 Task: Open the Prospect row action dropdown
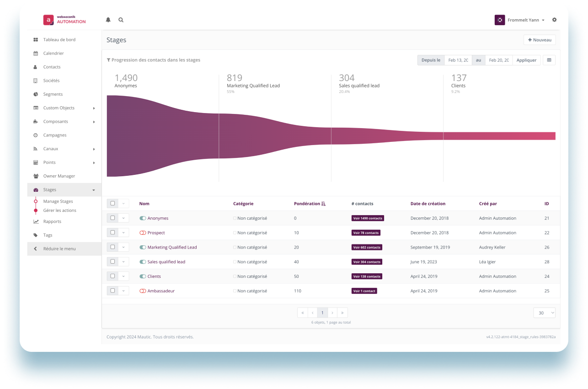click(x=123, y=232)
